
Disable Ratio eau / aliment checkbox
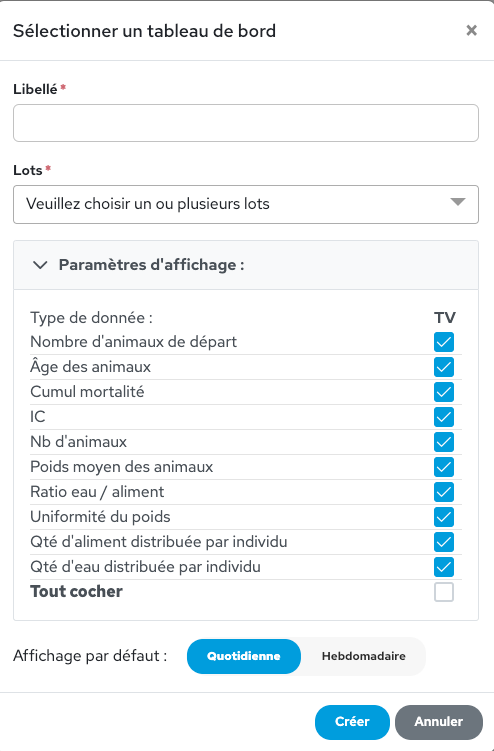[x=444, y=492]
